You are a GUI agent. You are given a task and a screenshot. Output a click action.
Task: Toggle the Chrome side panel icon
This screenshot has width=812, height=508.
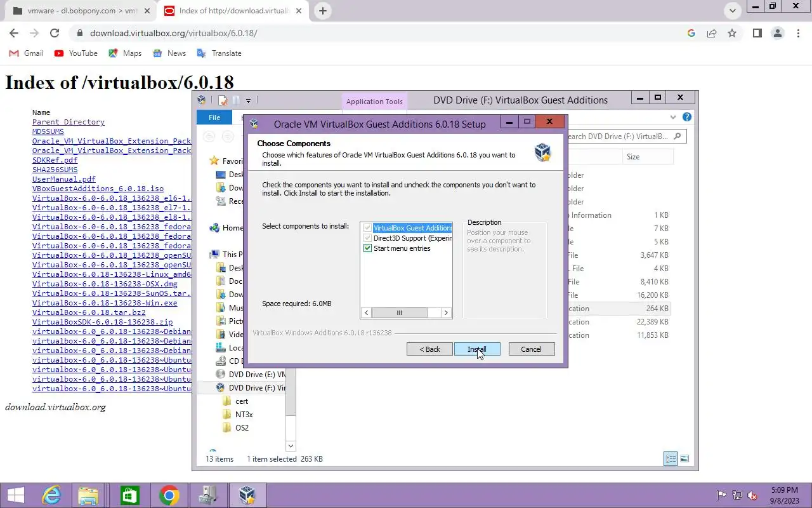point(757,33)
